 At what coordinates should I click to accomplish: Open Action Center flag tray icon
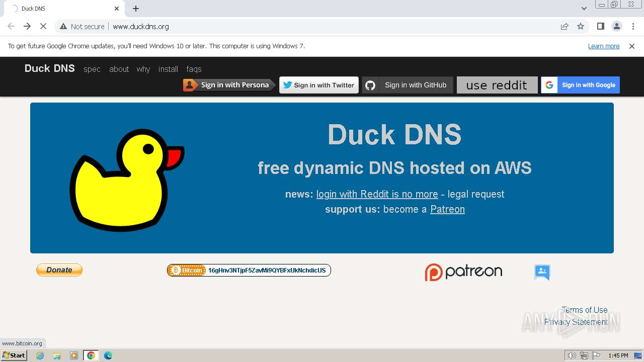596,355
